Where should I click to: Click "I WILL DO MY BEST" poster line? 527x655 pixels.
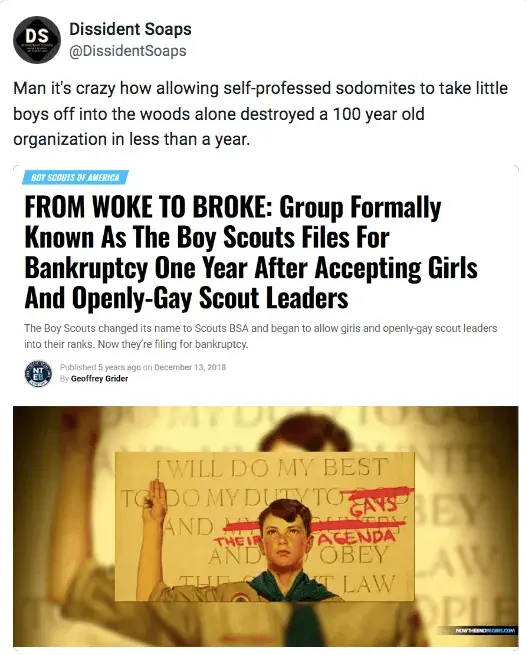click(270, 468)
